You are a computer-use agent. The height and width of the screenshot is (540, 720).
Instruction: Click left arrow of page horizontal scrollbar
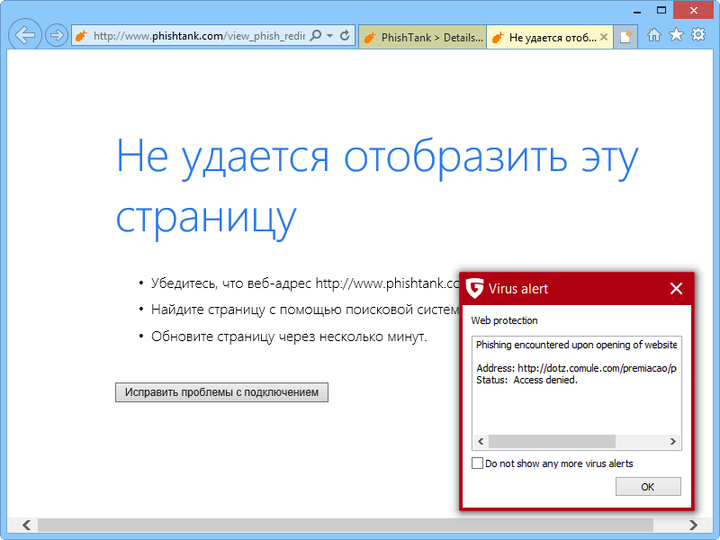27,524
